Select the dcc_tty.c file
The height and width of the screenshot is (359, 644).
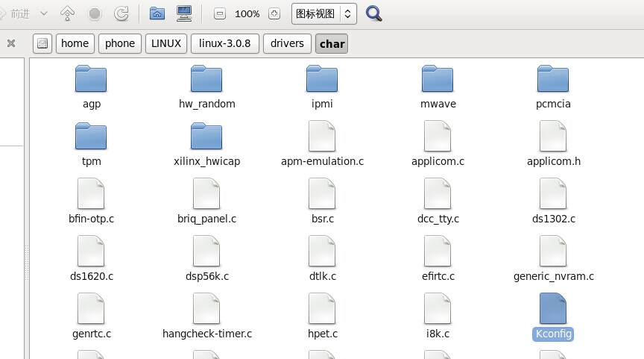pos(438,202)
